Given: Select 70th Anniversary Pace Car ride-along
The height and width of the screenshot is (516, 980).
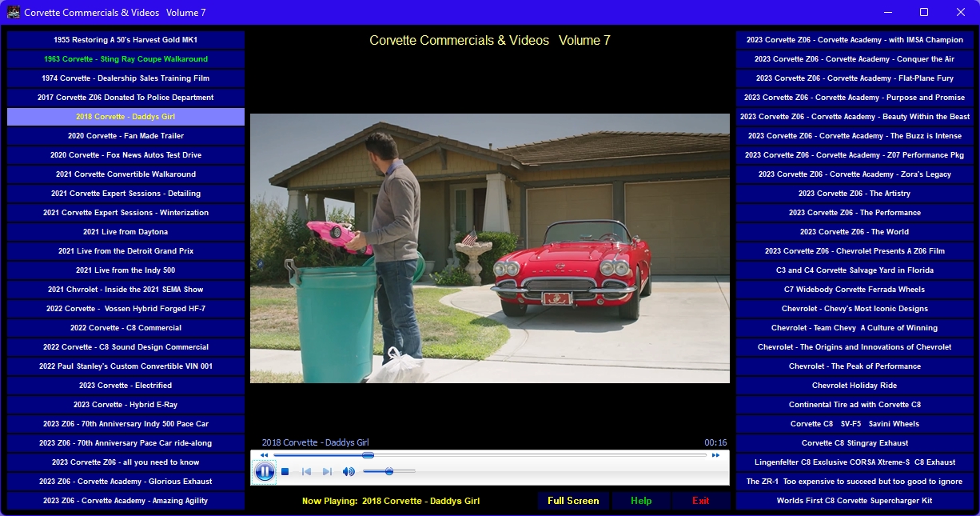Looking at the screenshot, I should click(x=125, y=443).
